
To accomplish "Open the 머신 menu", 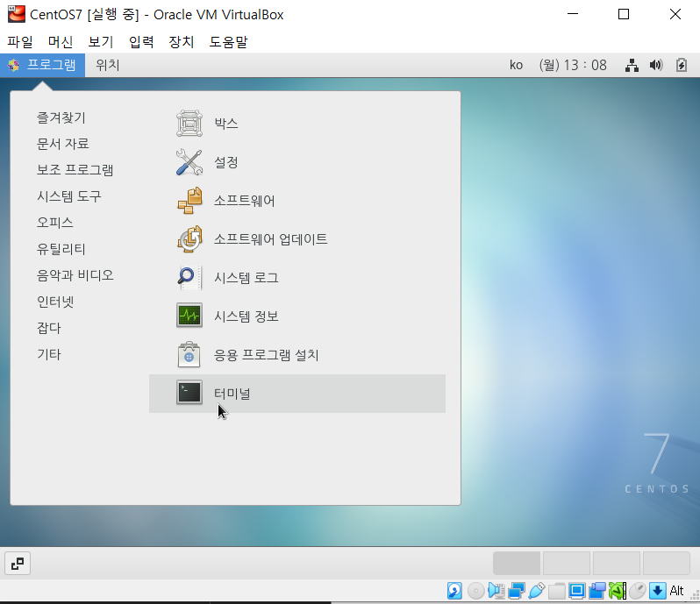I will click(61, 42).
